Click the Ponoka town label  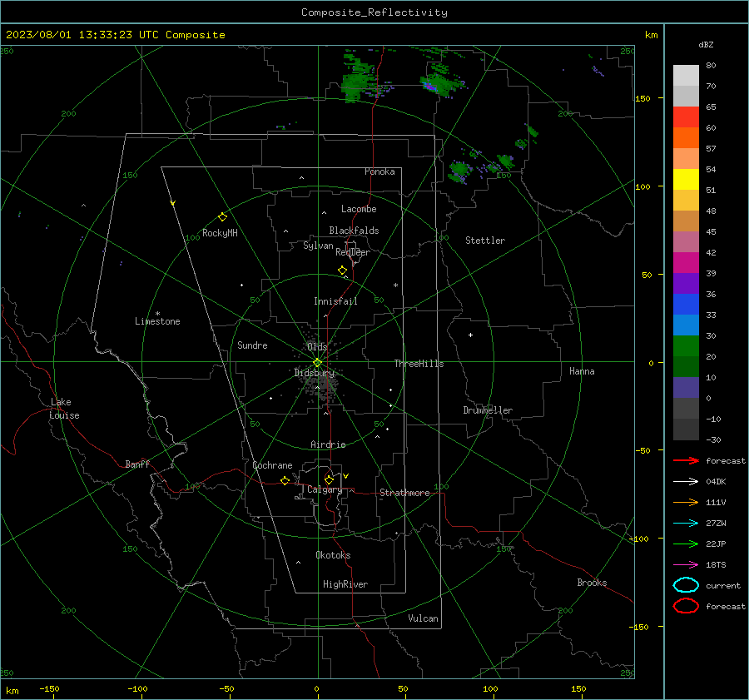[379, 171]
